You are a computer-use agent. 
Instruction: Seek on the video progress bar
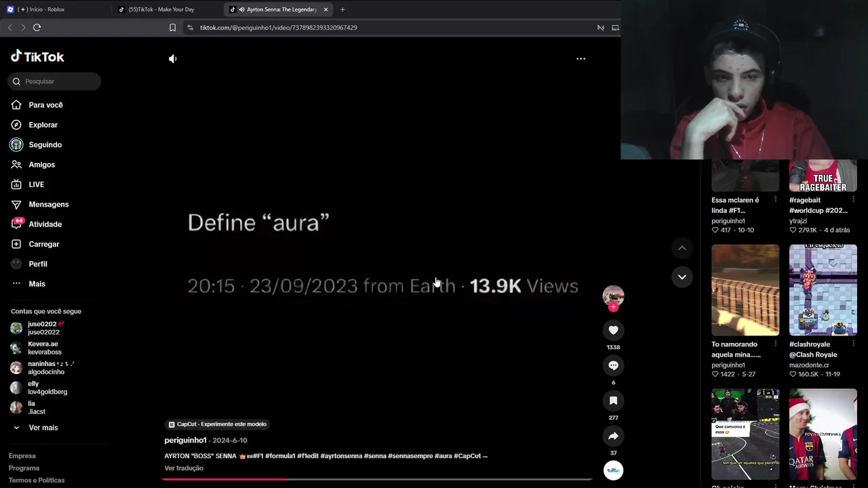[377, 479]
